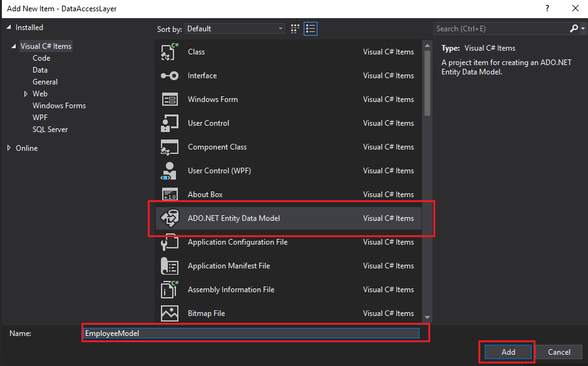This screenshot has height=366, width=588.
Task: Expand the Online section
Action: 26,148
